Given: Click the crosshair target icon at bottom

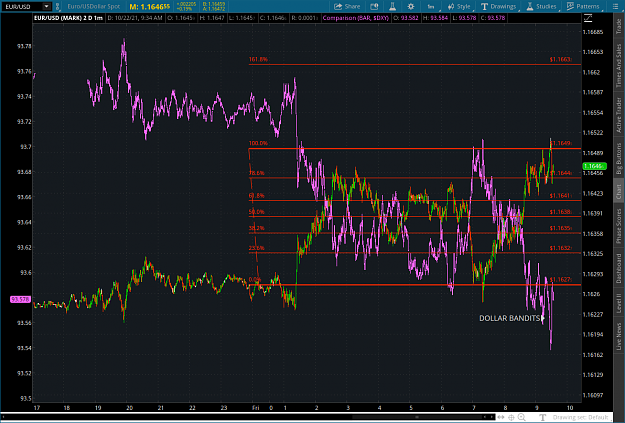Looking at the screenshot, I should tap(511, 417).
